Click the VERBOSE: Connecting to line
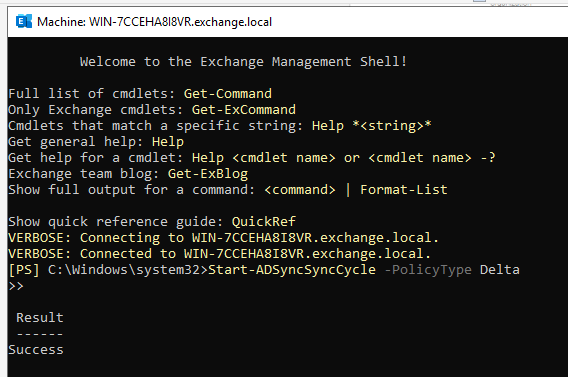The width and height of the screenshot is (568, 377). (224, 238)
